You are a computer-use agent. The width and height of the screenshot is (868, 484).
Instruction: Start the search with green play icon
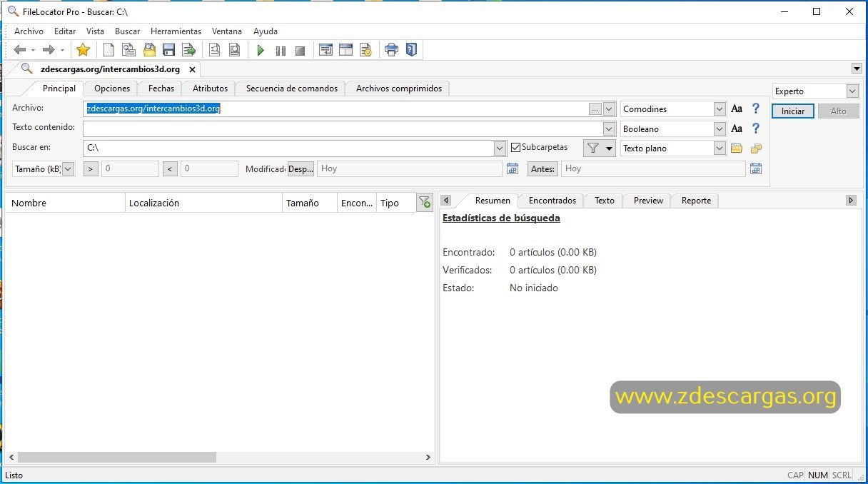[261, 51]
